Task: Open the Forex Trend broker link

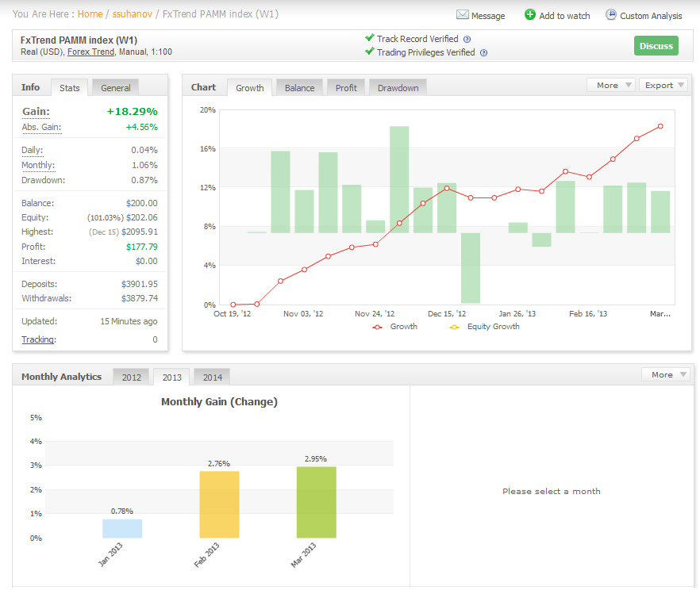Action: 90,52
